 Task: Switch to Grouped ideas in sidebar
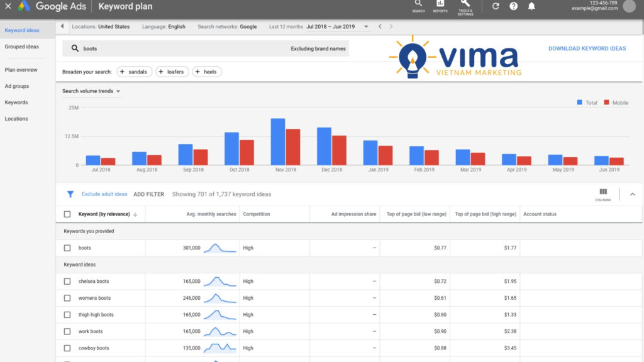coord(22,47)
